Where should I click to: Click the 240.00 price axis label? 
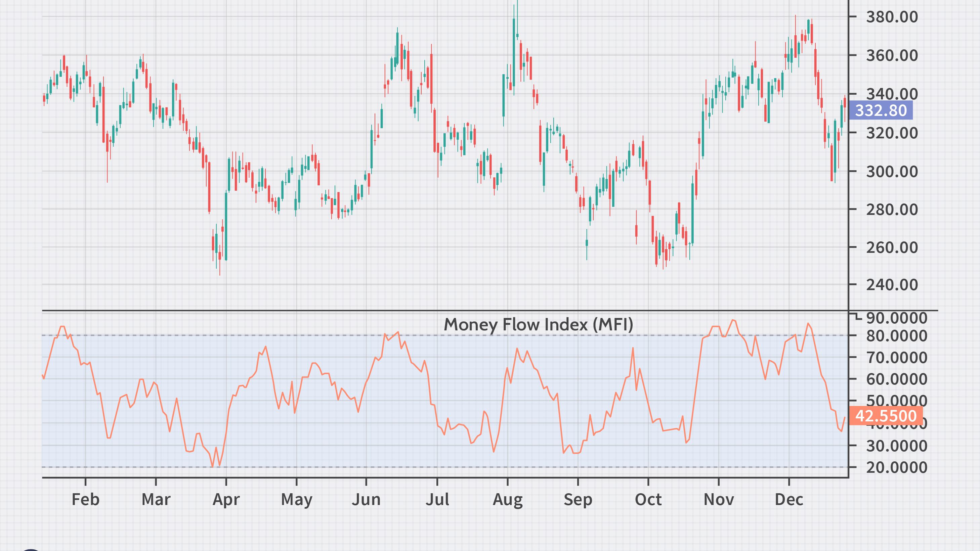pos(892,284)
